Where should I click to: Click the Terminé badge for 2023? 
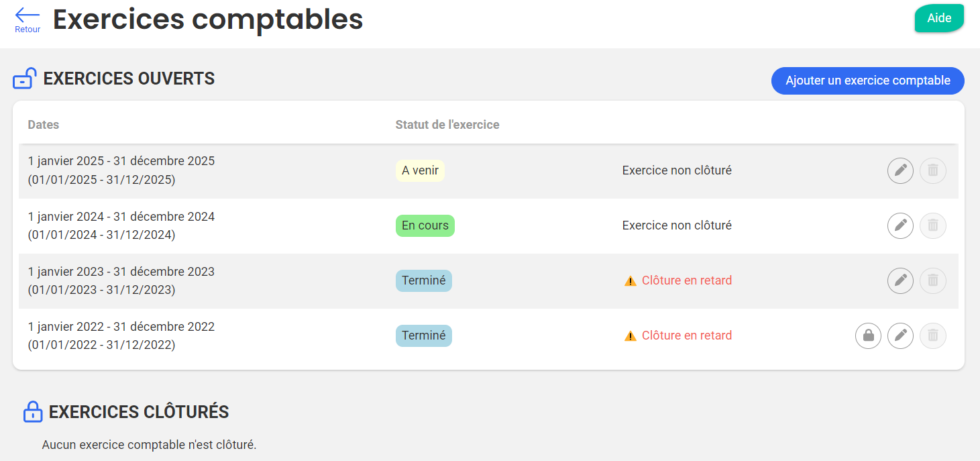click(423, 280)
